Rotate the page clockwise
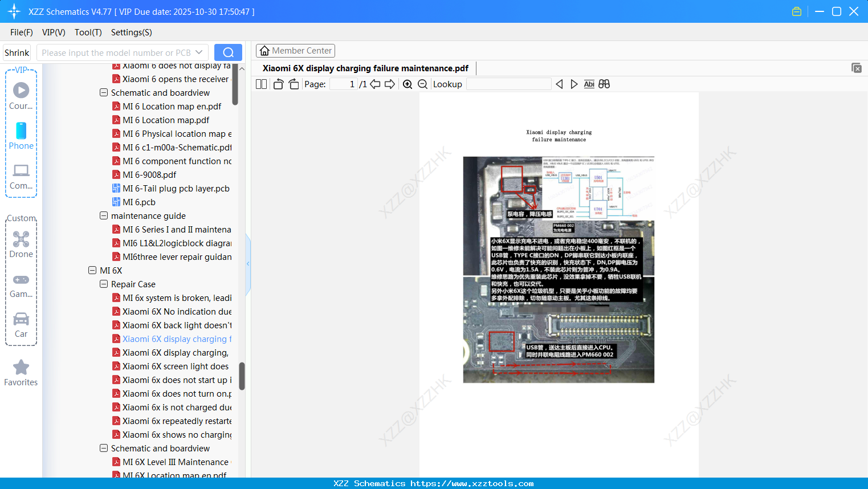868x489 pixels. click(x=294, y=84)
